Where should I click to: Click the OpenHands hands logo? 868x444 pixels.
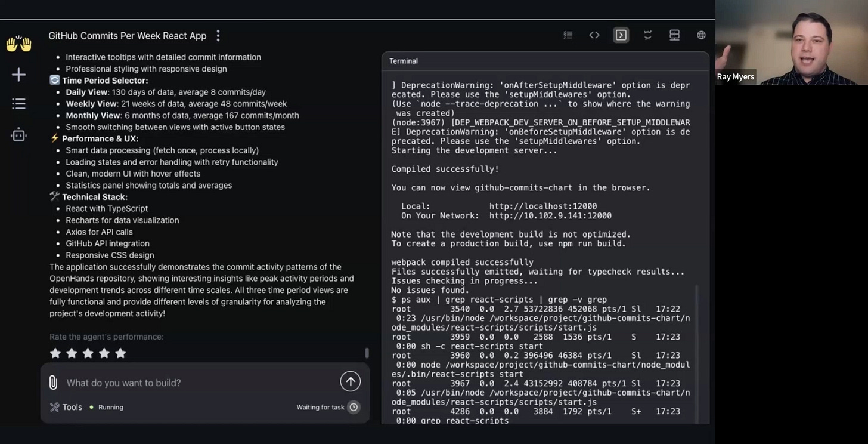point(18,44)
